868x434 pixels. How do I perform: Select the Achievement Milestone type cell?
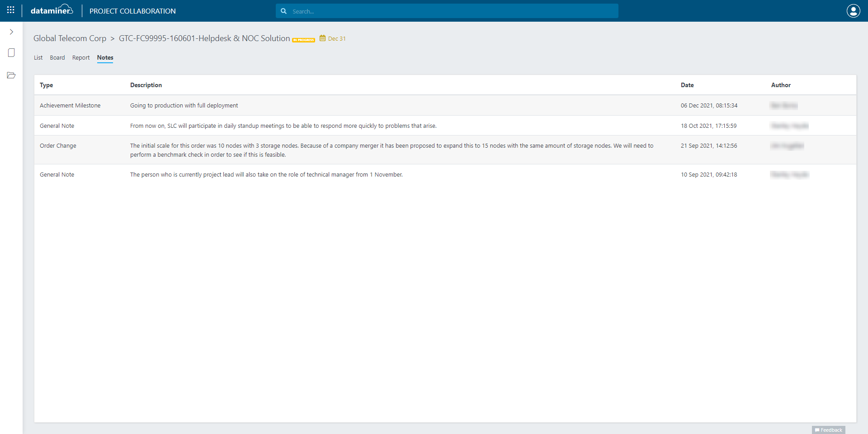pyautogui.click(x=70, y=106)
